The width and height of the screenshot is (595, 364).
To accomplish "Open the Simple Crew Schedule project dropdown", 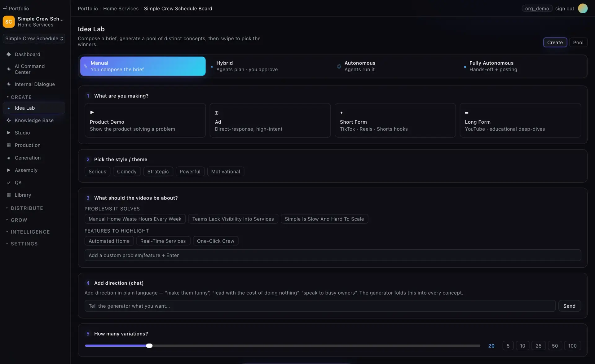I will click(34, 38).
